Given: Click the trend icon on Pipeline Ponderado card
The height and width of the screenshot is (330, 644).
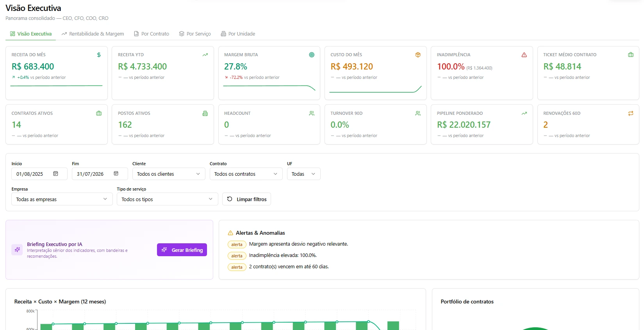Looking at the screenshot, I should [524, 113].
